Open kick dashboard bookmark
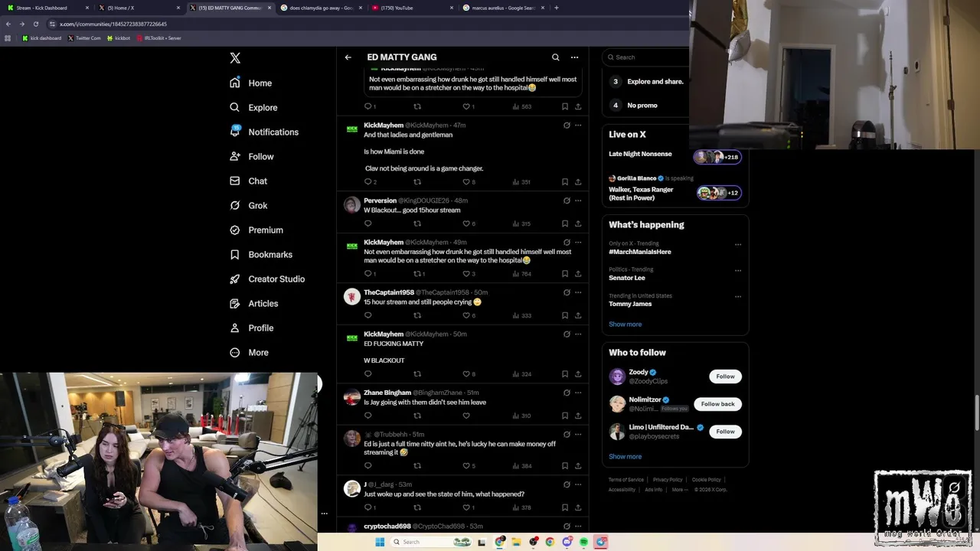The height and width of the screenshot is (551, 980). (41, 37)
